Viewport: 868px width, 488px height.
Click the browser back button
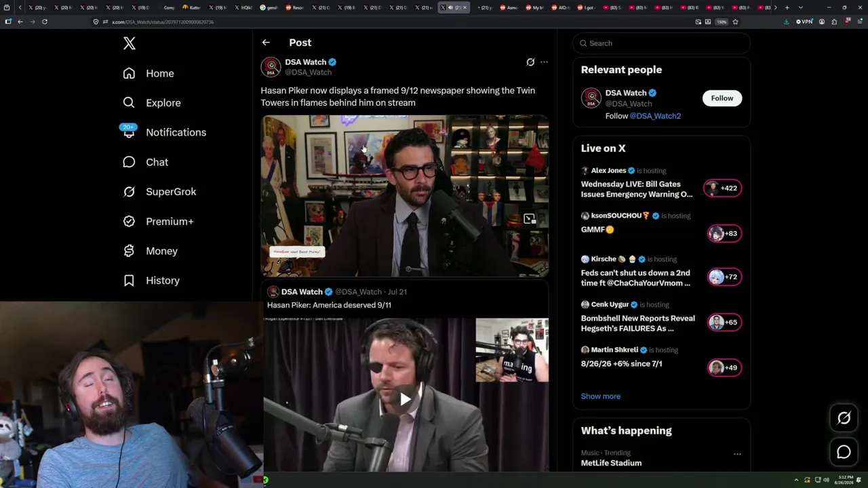coord(20,22)
